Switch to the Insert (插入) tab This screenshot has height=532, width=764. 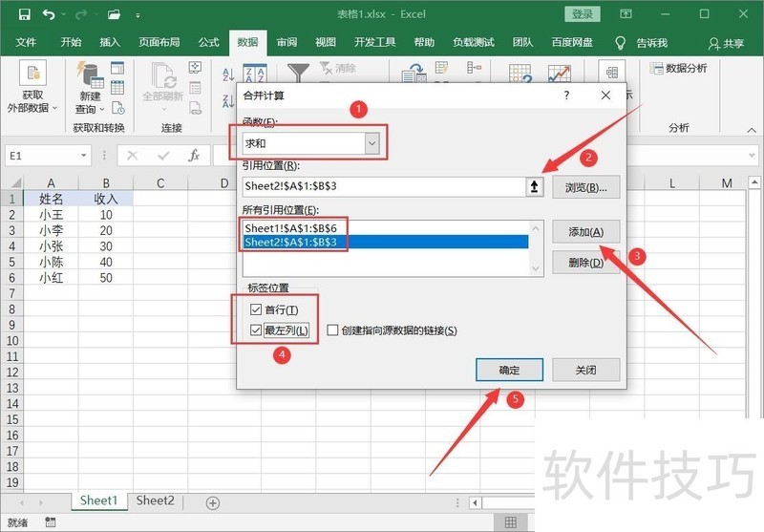[x=110, y=43]
